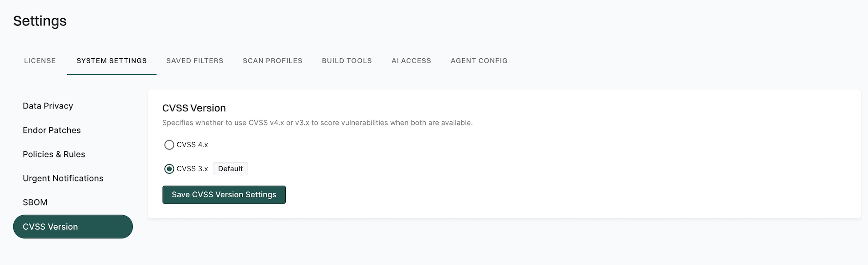Select the CVSS 3.x radio button
868x265 pixels.
click(x=169, y=169)
